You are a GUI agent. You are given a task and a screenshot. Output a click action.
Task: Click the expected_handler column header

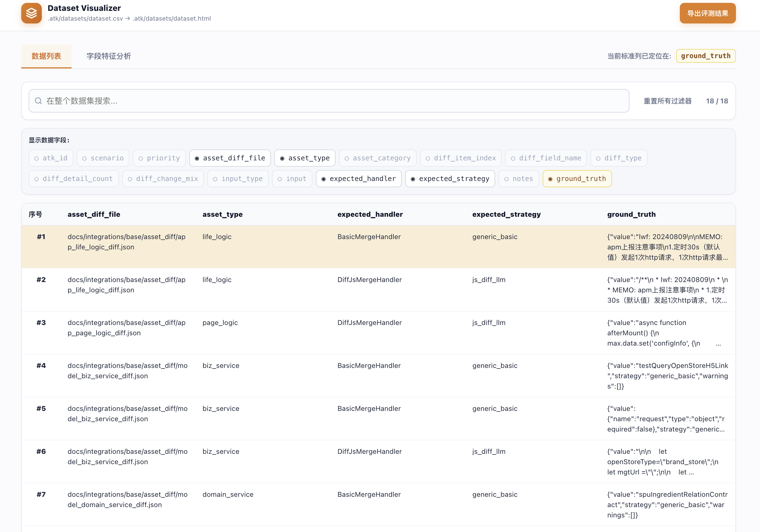pyautogui.click(x=370, y=214)
